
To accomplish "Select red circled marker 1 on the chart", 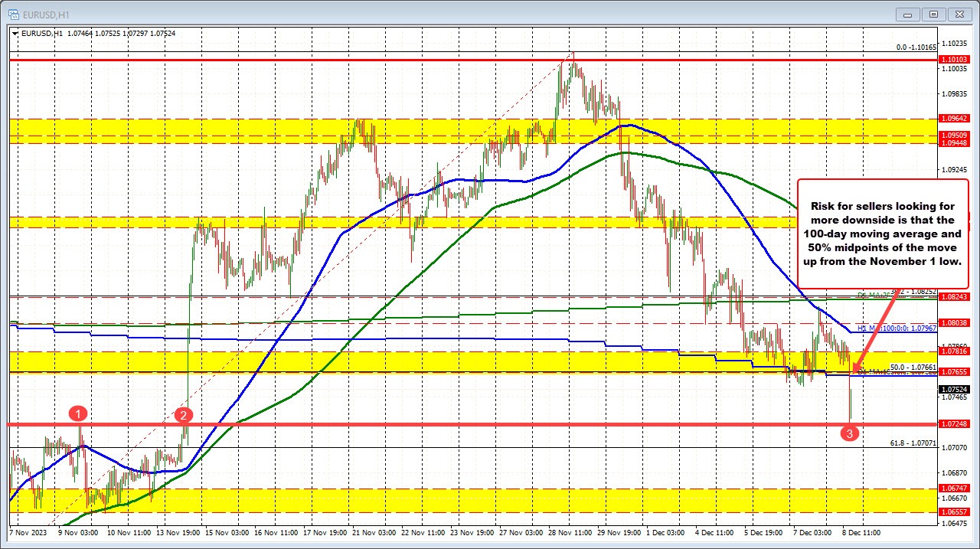I will pos(79,413).
